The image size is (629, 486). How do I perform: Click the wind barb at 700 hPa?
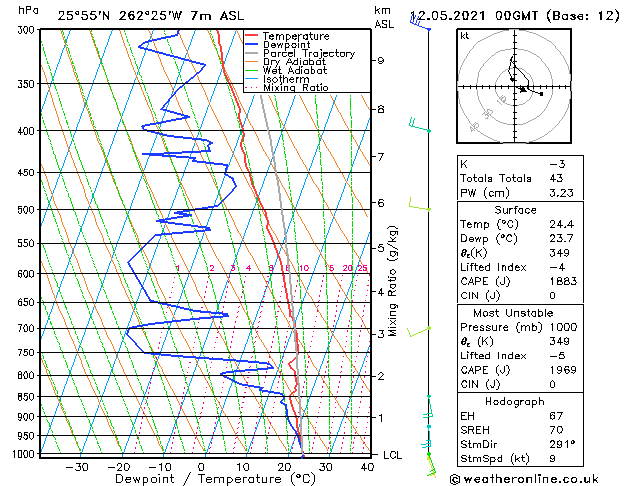click(x=419, y=332)
